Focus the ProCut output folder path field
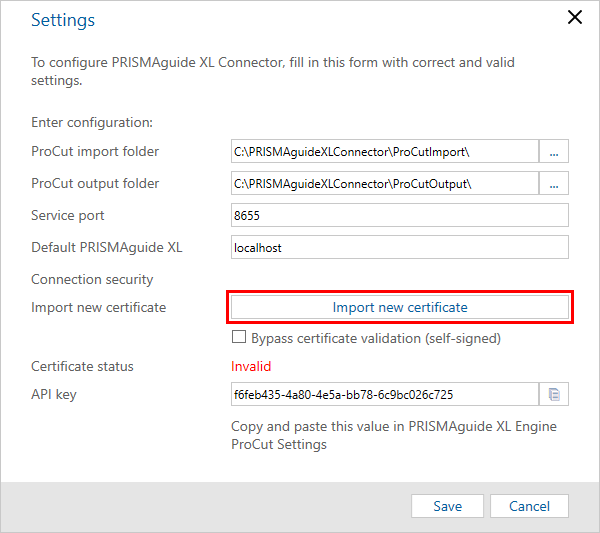 tap(385, 184)
